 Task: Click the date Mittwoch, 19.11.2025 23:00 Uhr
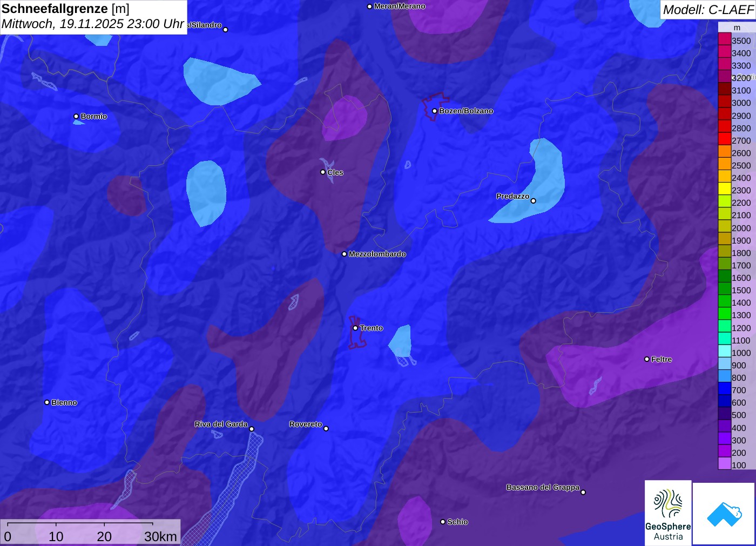[93, 24]
